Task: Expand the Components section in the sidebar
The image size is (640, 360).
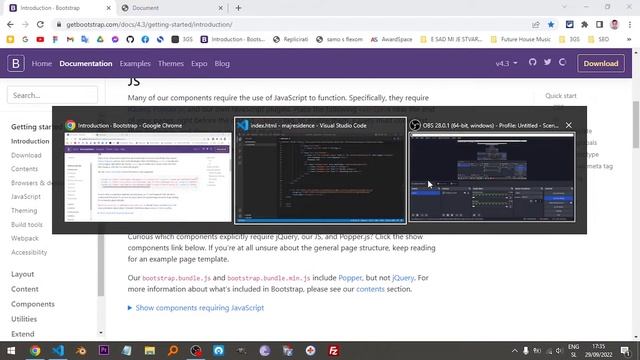Action: click(x=33, y=304)
